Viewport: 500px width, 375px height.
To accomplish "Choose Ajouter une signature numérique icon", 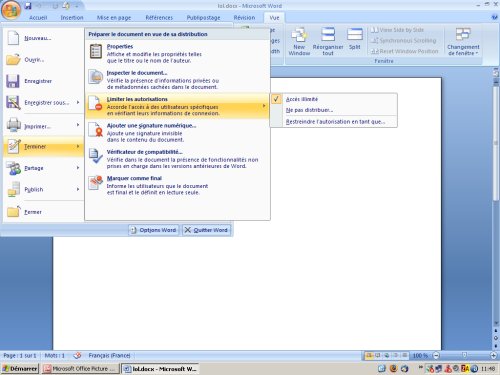I will tap(96, 130).
